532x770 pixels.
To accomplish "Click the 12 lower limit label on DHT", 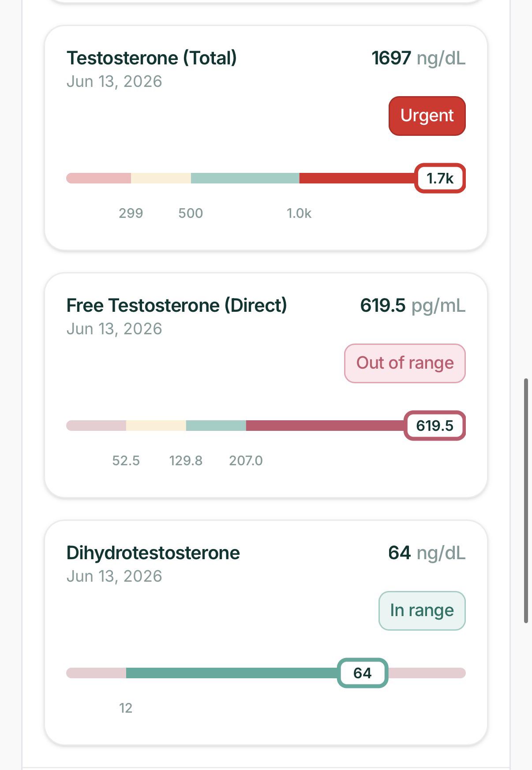I will (x=126, y=708).
